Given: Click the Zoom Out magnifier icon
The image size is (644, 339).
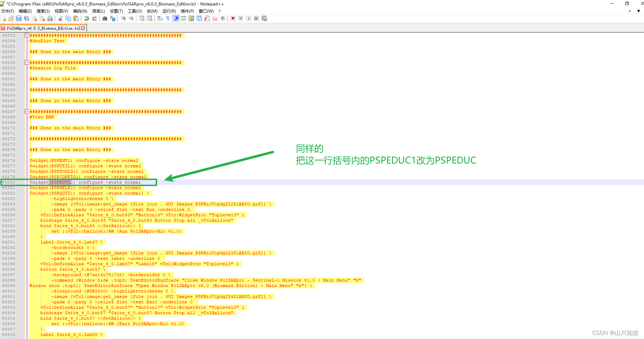Looking at the screenshot, I should pyautogui.click(x=131, y=18).
